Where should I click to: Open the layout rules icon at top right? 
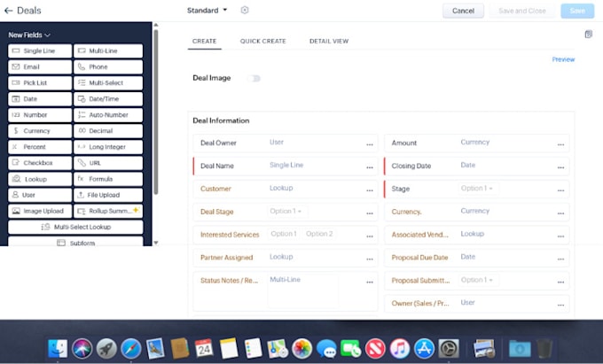click(x=589, y=35)
